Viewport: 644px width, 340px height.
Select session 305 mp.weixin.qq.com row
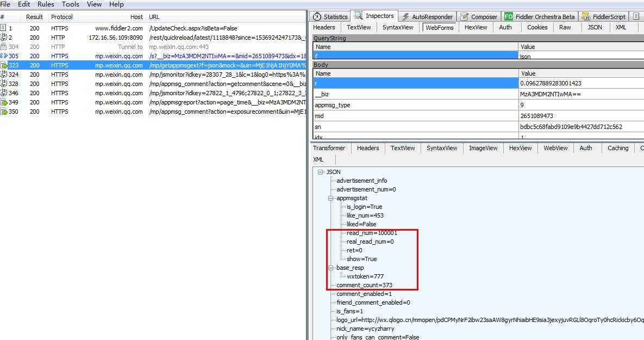coord(153,56)
